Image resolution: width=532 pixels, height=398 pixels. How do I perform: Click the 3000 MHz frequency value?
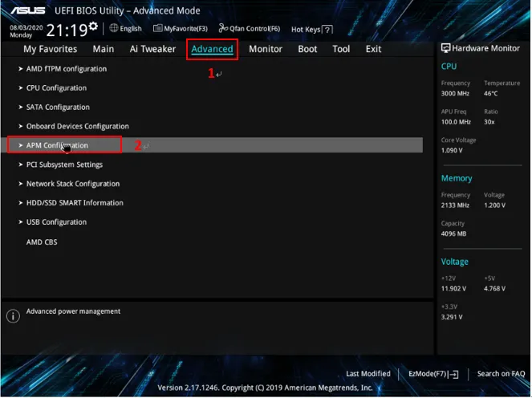click(x=455, y=94)
